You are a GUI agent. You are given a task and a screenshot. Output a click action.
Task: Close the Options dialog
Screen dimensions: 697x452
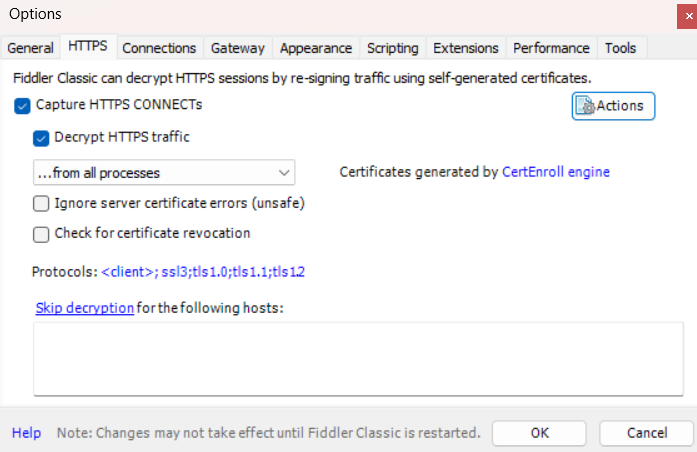[x=688, y=16]
